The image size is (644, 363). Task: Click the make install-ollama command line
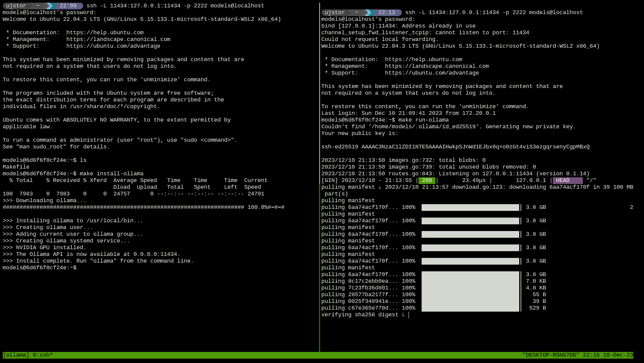[111, 174]
